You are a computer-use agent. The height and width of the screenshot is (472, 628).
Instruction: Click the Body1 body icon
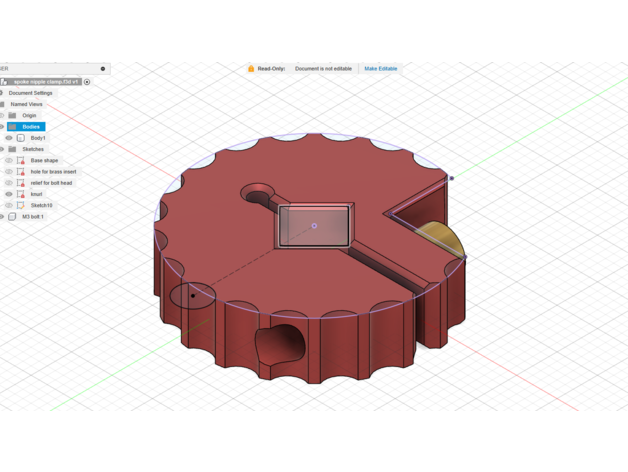coord(20,138)
